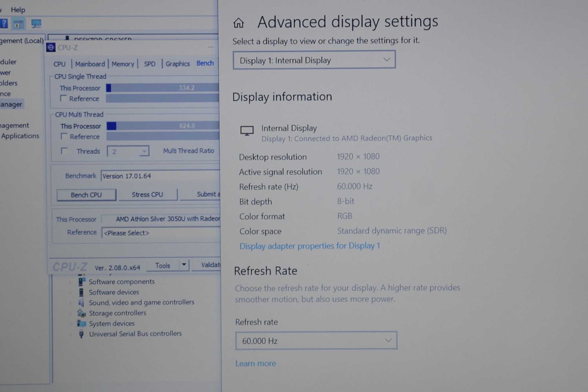Open Display adapter properties for Display 1

pyautogui.click(x=309, y=246)
